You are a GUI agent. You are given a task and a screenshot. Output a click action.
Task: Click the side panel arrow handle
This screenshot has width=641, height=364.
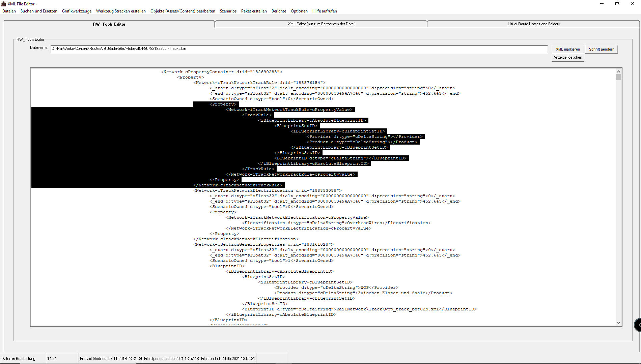point(638,325)
